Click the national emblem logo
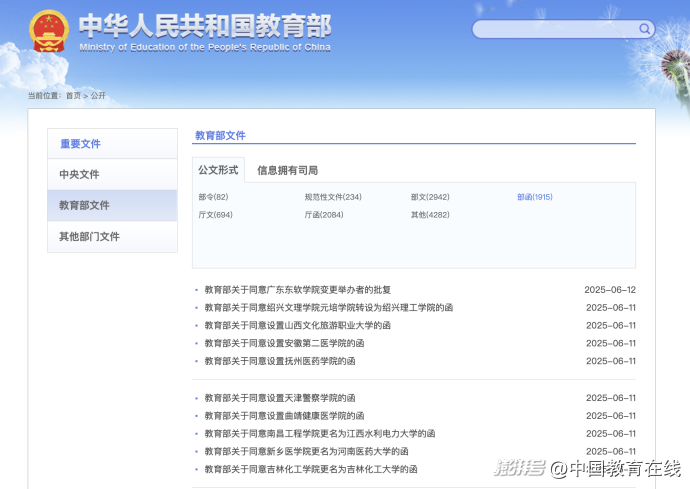Viewport: 690px width, 489px height. [47, 31]
